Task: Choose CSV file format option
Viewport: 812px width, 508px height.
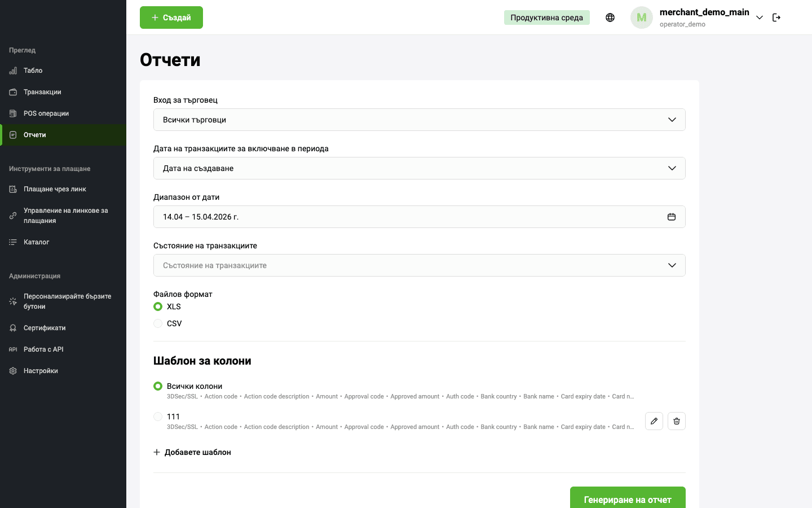Action: [x=158, y=323]
